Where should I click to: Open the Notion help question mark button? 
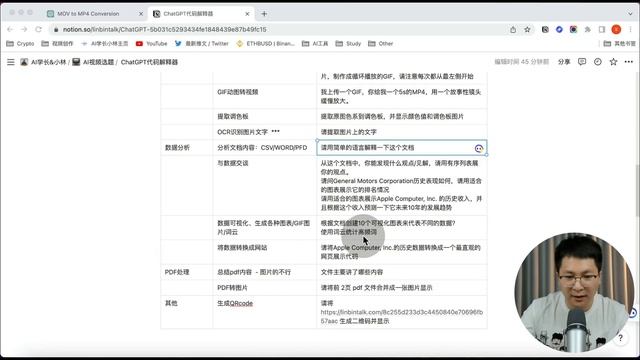(620, 338)
